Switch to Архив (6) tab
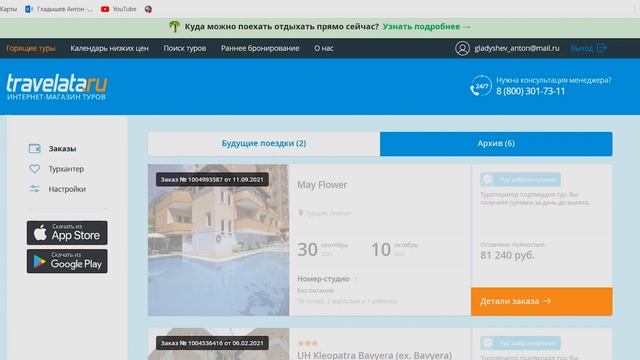640x360 pixels. [496, 144]
